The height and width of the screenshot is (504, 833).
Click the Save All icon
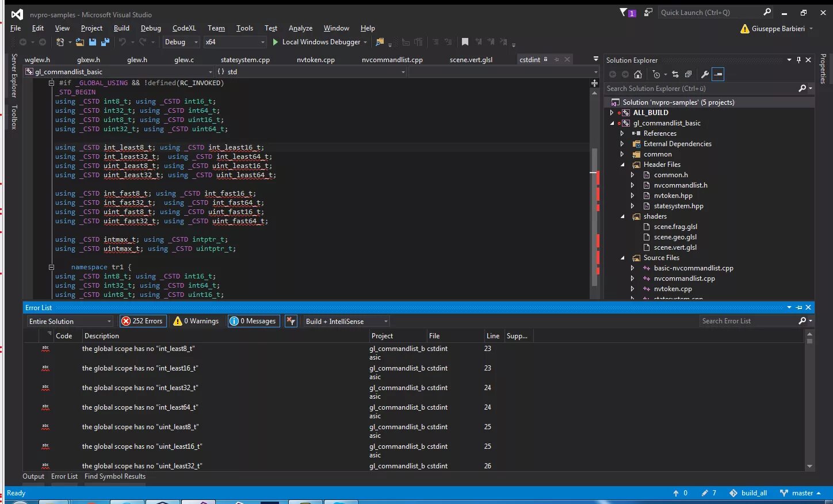[x=105, y=42]
